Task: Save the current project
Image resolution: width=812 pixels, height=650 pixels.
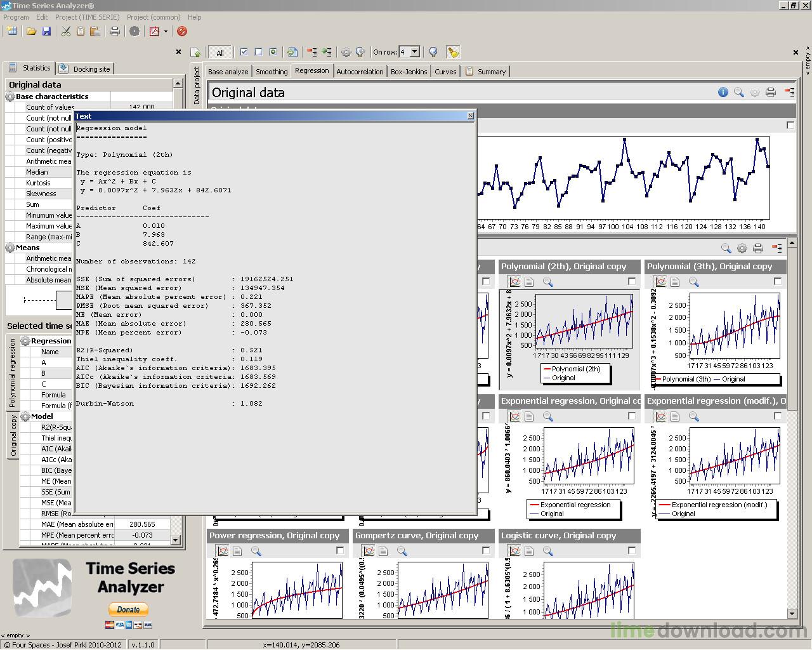Action: pyautogui.click(x=46, y=32)
